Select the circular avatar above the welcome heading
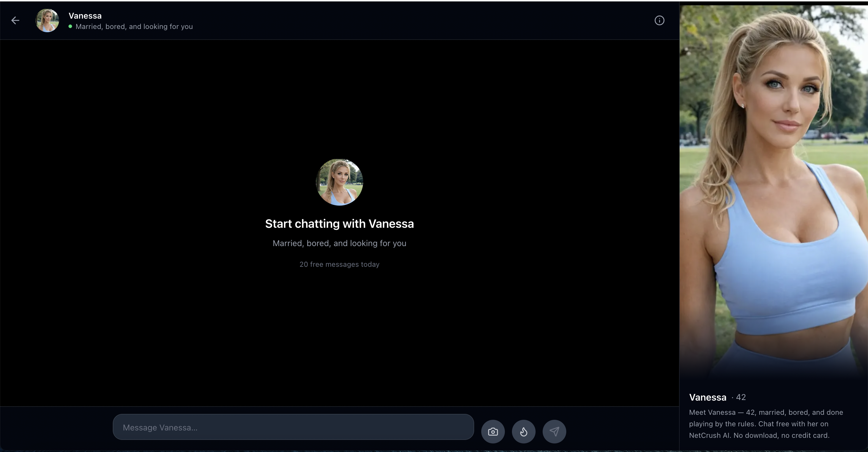The image size is (868, 452). pyautogui.click(x=339, y=182)
